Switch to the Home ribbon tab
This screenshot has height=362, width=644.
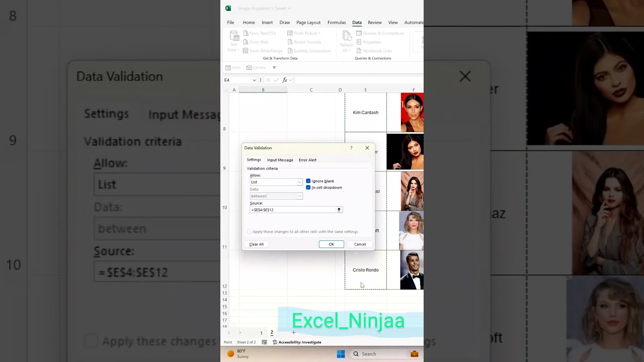[x=249, y=22]
